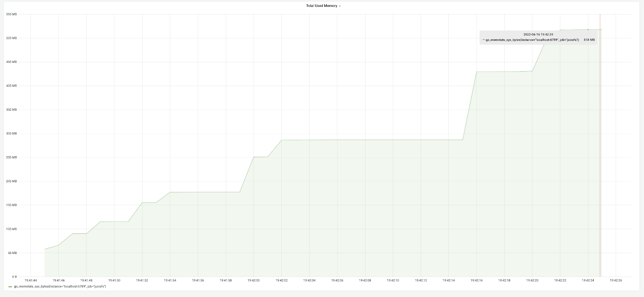The image size is (644, 297).
Task: Click the 19:42:14 time axis label
Action: (x=449, y=280)
